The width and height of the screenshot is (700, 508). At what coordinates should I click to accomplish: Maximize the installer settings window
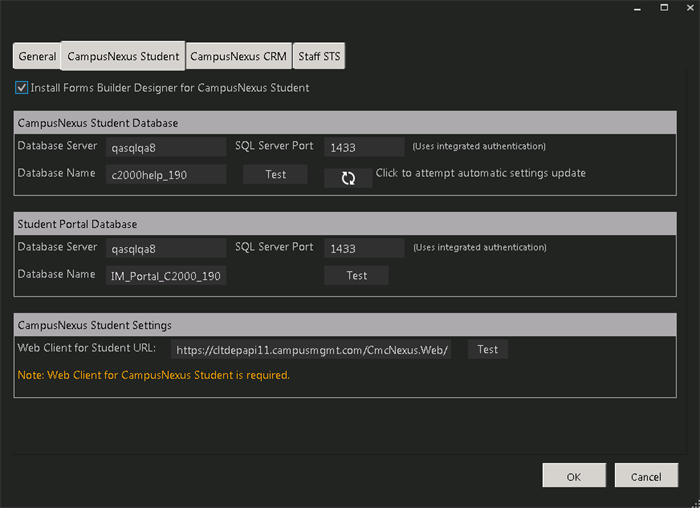[664, 8]
